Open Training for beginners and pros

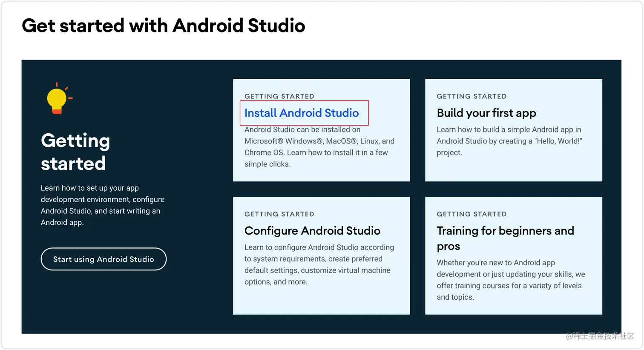coord(505,238)
